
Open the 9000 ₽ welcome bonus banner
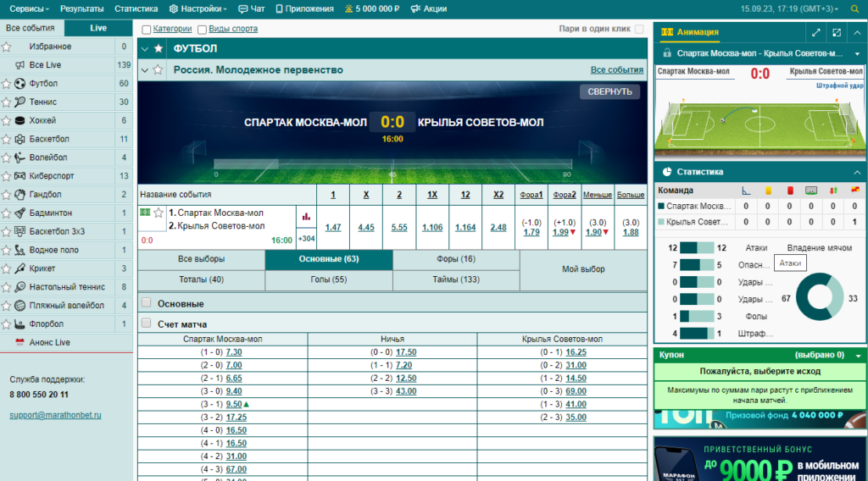760,459
